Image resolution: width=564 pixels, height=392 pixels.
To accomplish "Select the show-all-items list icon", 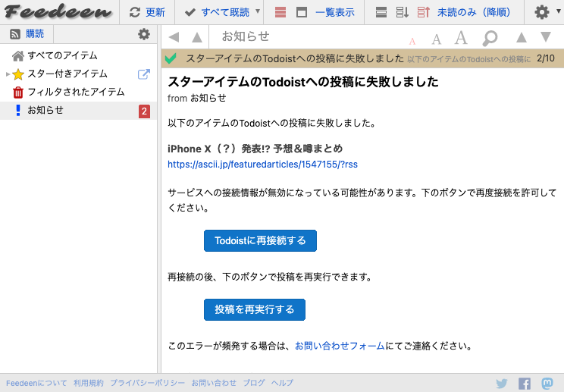I will pos(381,12).
